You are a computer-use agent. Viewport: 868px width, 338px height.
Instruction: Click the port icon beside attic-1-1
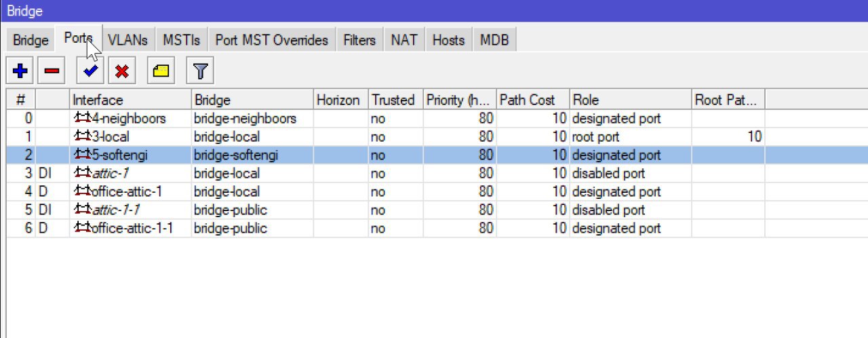[x=83, y=210]
